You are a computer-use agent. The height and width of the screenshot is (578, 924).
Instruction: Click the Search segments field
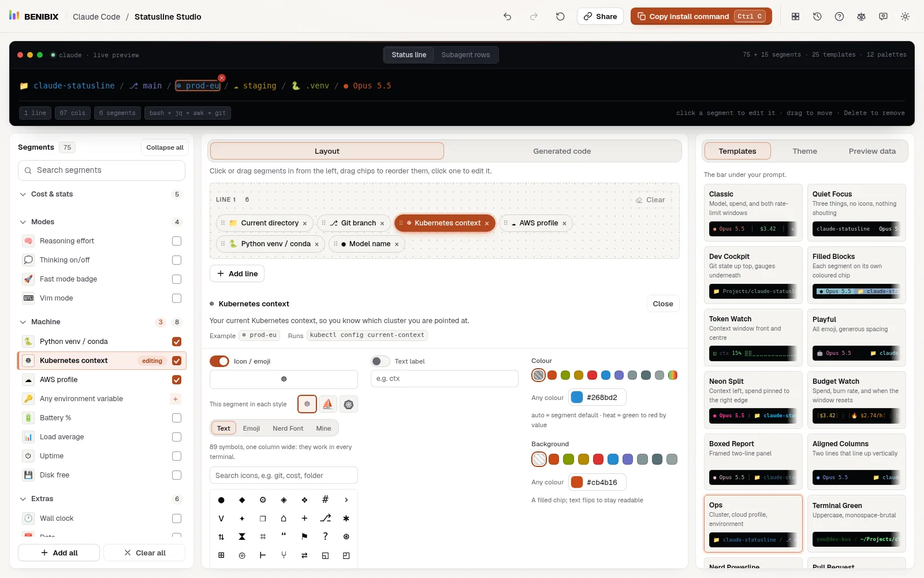102,170
